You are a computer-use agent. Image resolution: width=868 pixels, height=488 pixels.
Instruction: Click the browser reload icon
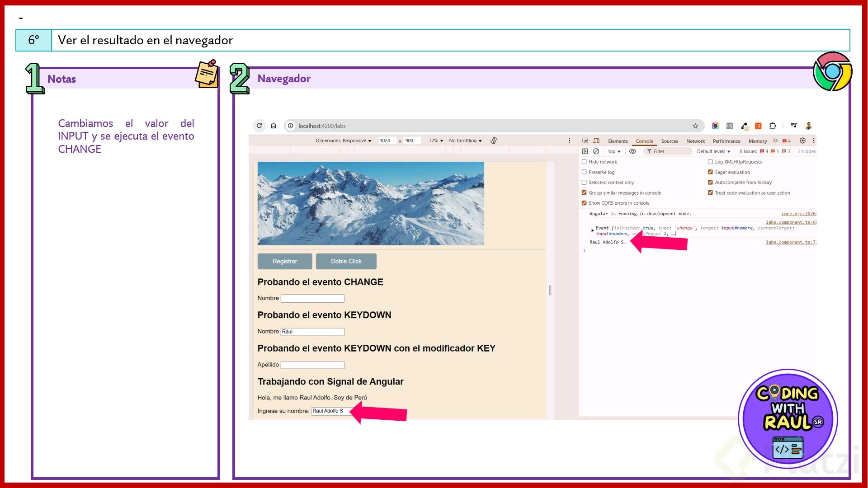pos(259,126)
